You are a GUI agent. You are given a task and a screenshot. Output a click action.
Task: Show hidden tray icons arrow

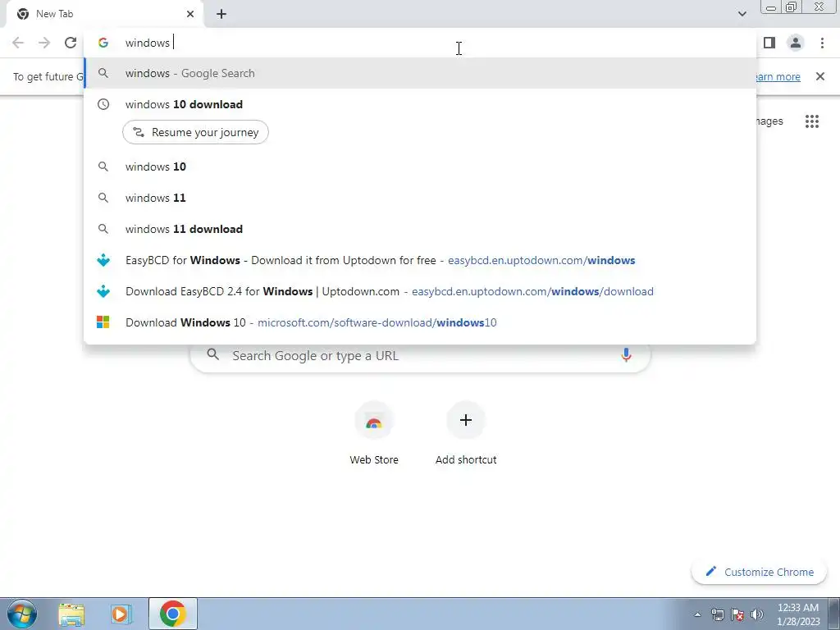coord(697,615)
